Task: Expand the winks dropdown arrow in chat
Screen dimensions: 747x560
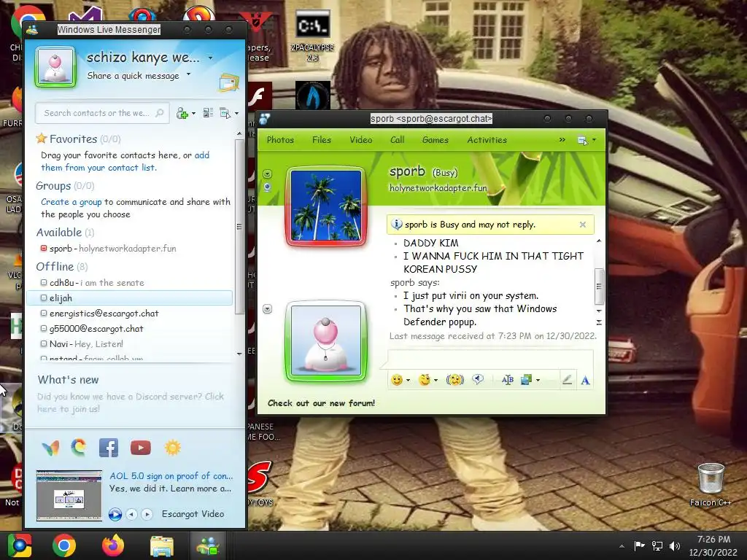Action: (x=436, y=380)
